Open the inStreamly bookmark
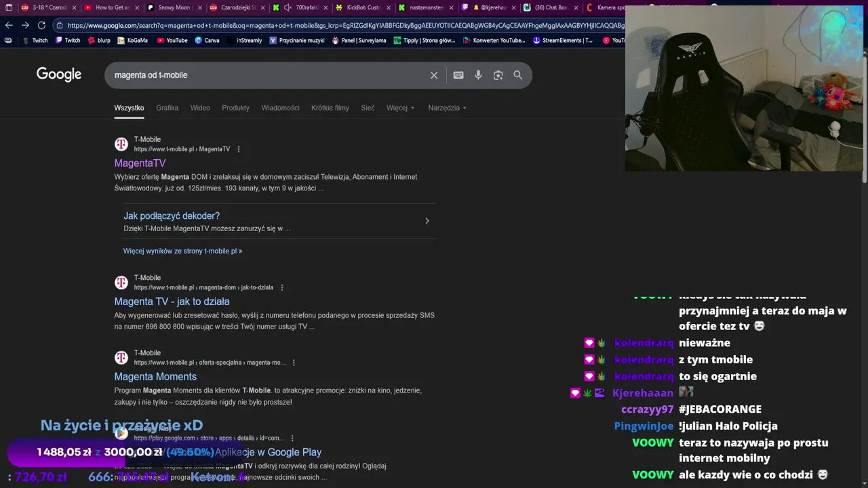 pyautogui.click(x=244, y=40)
